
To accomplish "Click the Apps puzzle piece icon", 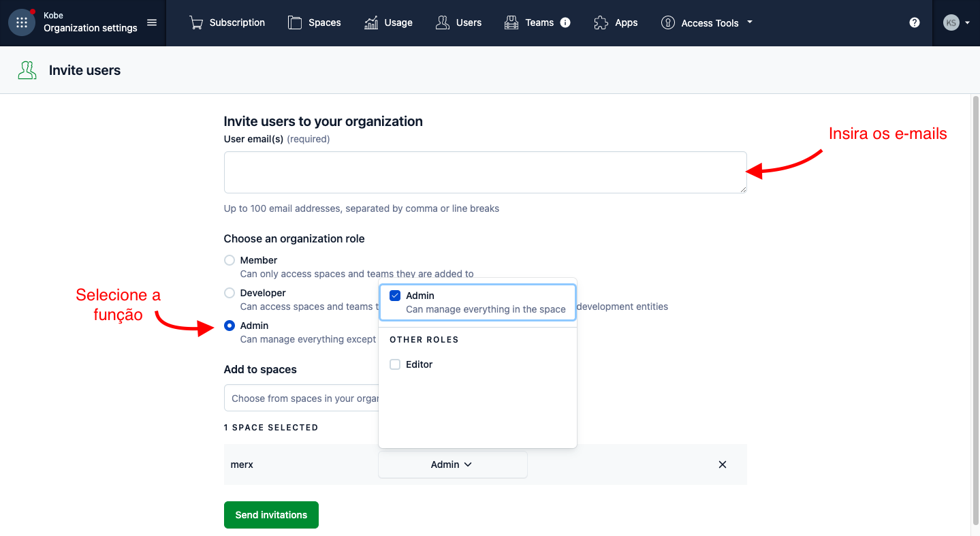I will (x=601, y=22).
